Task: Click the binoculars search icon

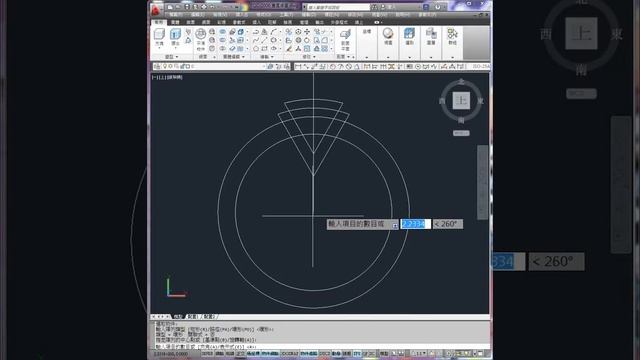Action: [x=374, y=7]
